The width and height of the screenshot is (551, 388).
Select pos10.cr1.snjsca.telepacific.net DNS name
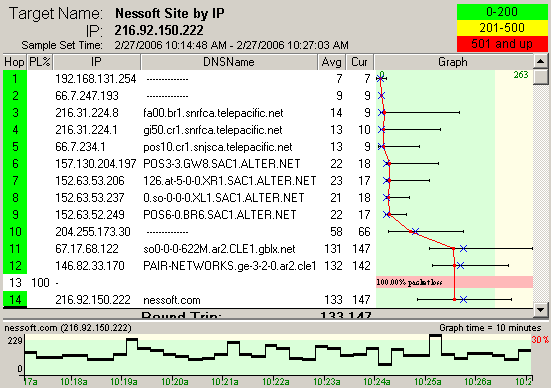(218, 147)
